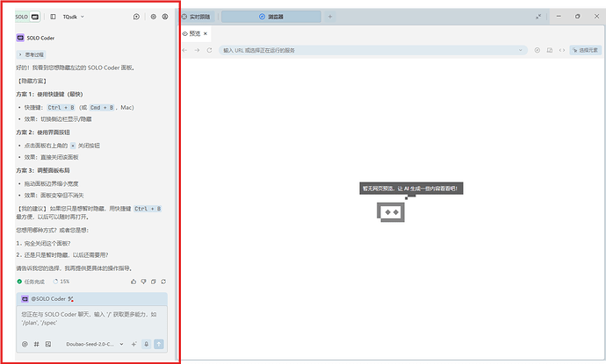Click the # context icon in input

pos(36,344)
